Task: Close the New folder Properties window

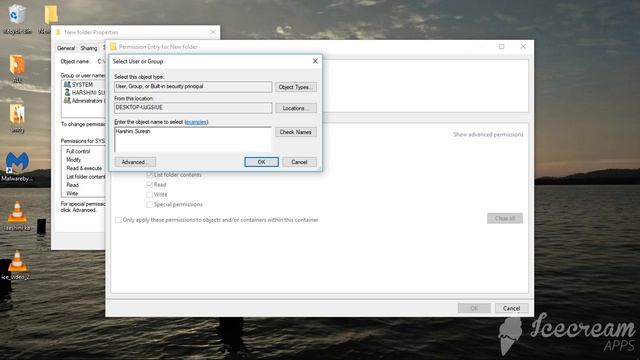Action: [213, 32]
